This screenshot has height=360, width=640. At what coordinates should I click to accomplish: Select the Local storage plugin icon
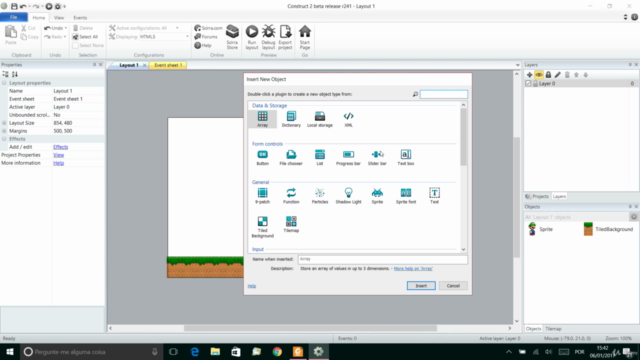[x=320, y=119]
